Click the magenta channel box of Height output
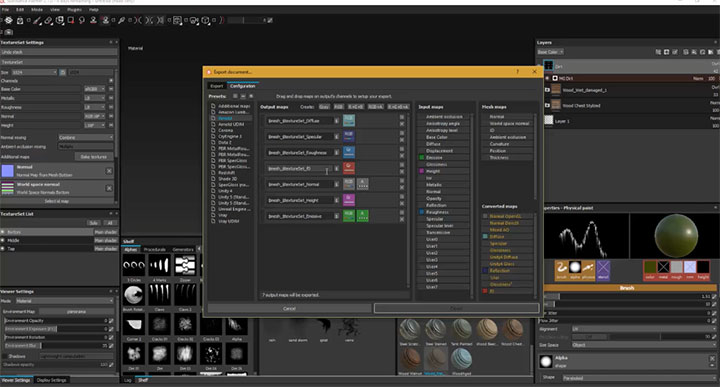720x387 pixels. 349,200
